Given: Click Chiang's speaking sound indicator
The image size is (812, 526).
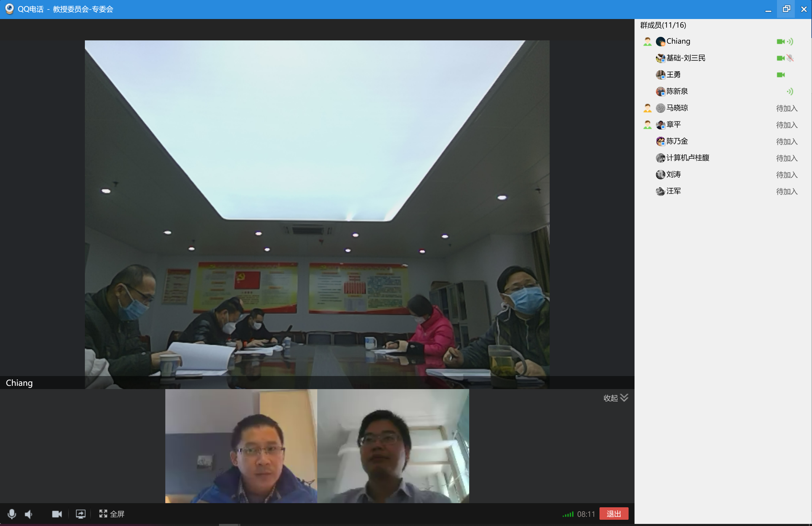Looking at the screenshot, I should coord(790,42).
